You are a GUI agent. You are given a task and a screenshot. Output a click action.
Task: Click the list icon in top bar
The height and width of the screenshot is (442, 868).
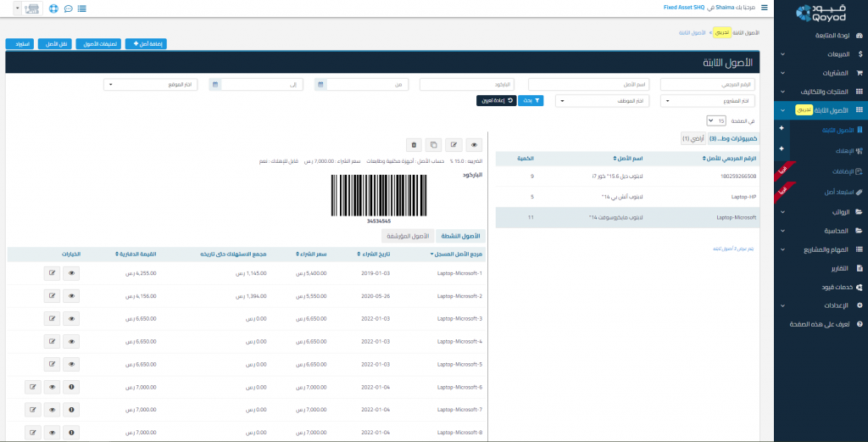pos(81,8)
